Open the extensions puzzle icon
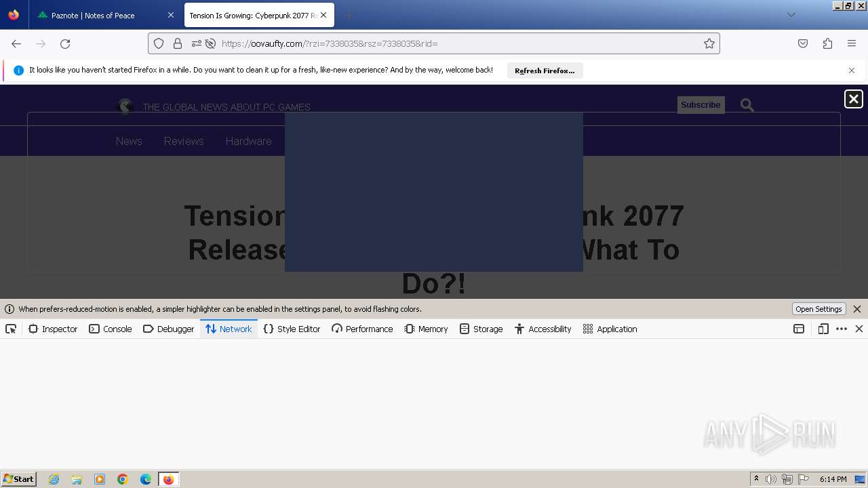This screenshot has width=868, height=488. (x=827, y=43)
